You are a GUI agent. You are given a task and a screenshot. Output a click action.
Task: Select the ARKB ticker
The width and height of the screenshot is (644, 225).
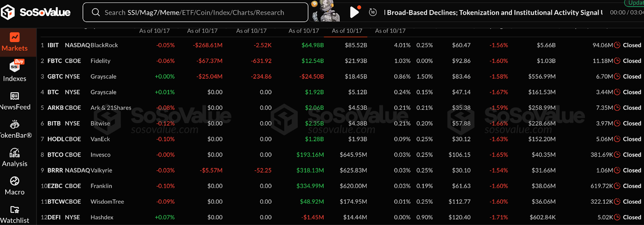pyautogui.click(x=56, y=107)
